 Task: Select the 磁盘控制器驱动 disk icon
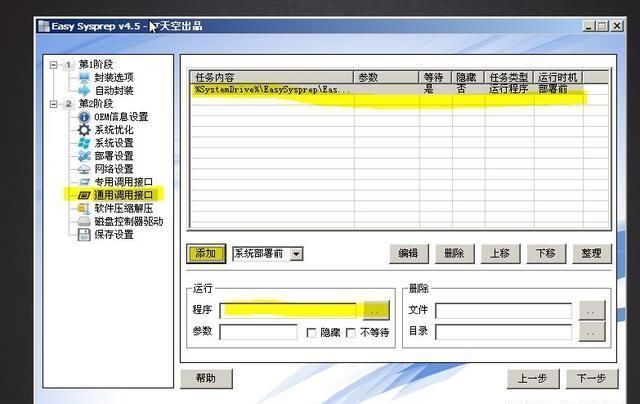tap(84, 221)
